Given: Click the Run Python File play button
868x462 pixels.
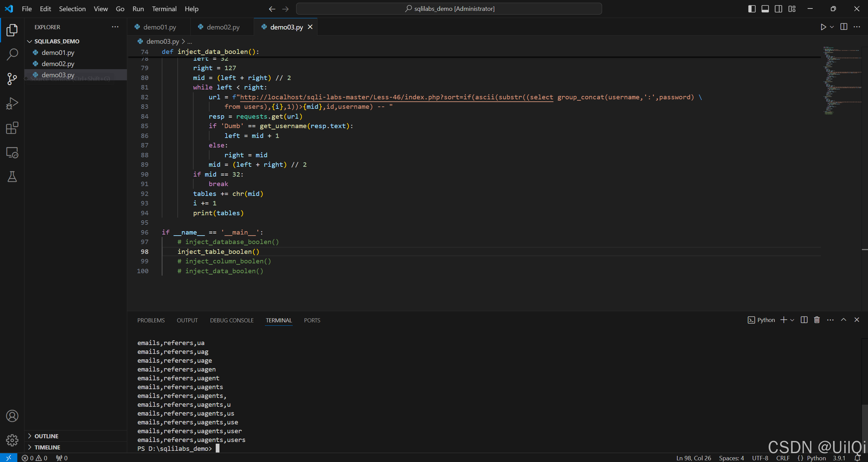Looking at the screenshot, I should (823, 27).
